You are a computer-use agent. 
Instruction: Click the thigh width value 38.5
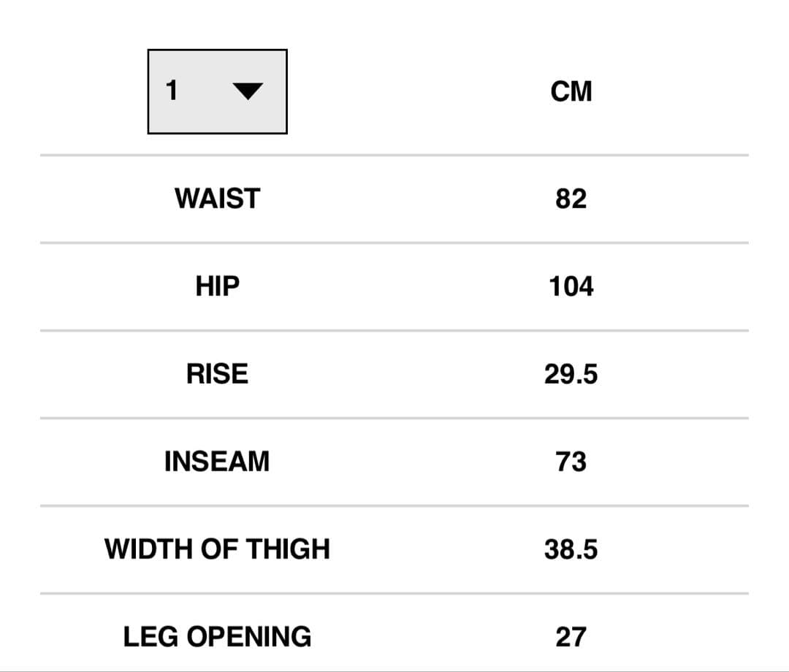(x=571, y=549)
